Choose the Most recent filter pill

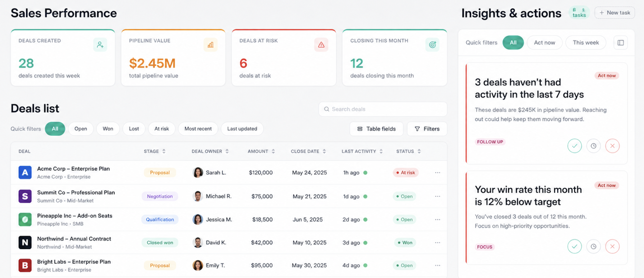pos(198,129)
